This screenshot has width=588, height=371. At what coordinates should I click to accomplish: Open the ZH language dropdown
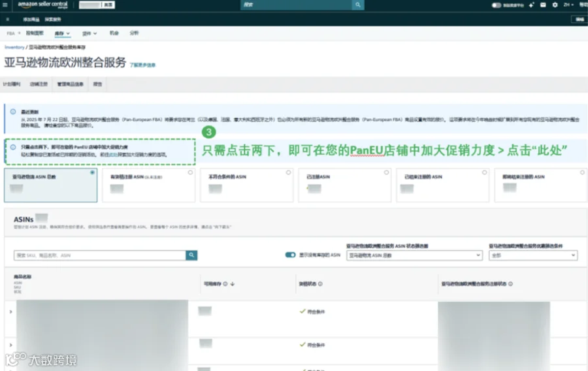[568, 5]
